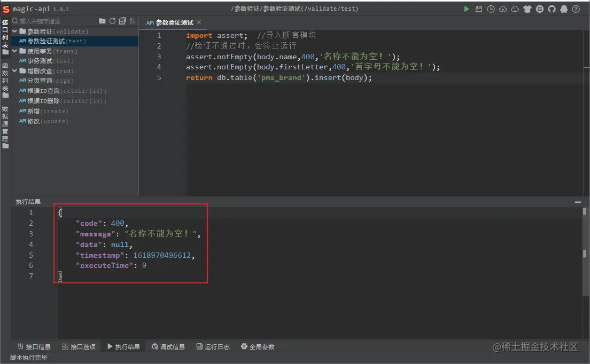Screen dimensions: 590x364
Task: Click the cloud upload icon
Action: (503, 9)
